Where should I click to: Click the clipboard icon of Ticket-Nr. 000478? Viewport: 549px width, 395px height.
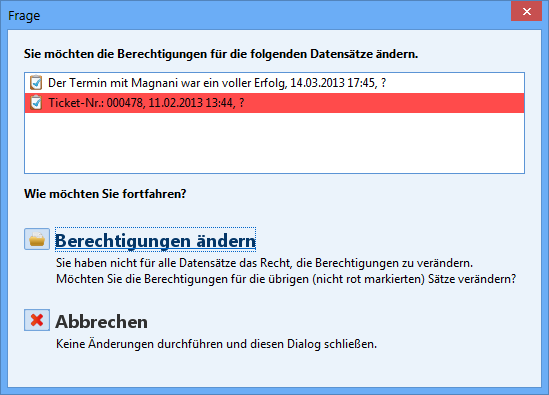[x=36, y=103]
